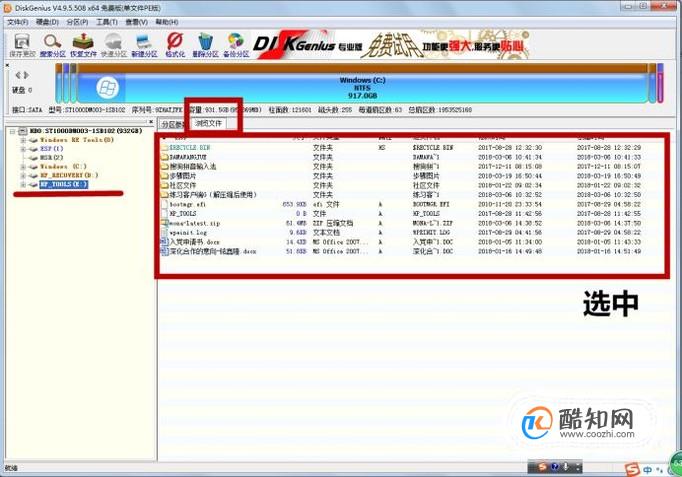
Task: Select Windows (C:) in the partition tree
Action: click(x=64, y=167)
